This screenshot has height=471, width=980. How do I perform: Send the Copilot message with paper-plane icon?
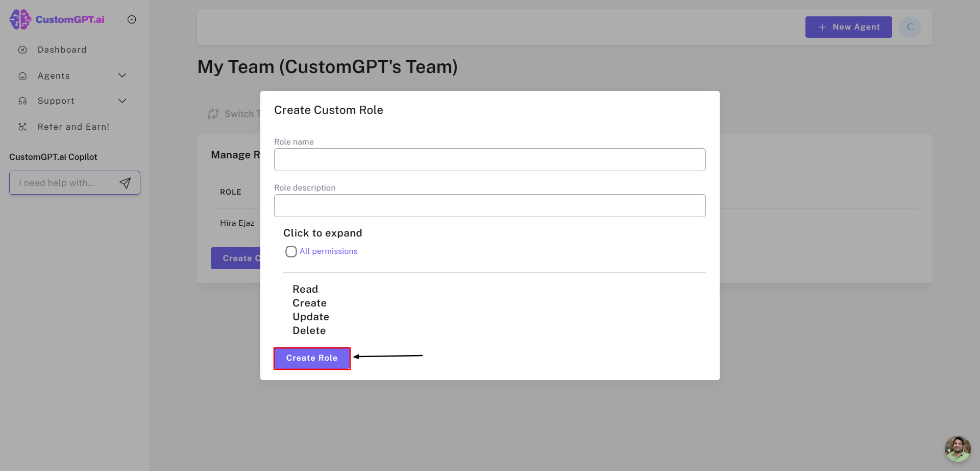coord(125,183)
